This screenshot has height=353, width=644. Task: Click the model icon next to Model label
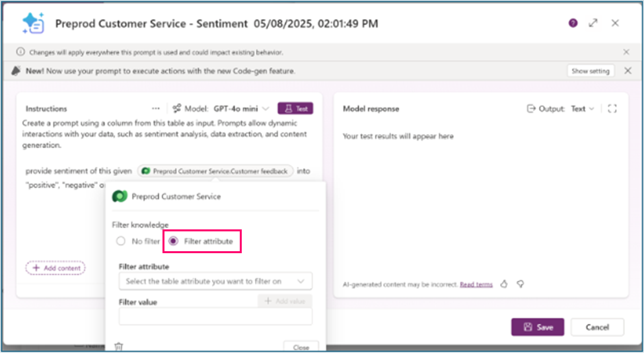(176, 108)
